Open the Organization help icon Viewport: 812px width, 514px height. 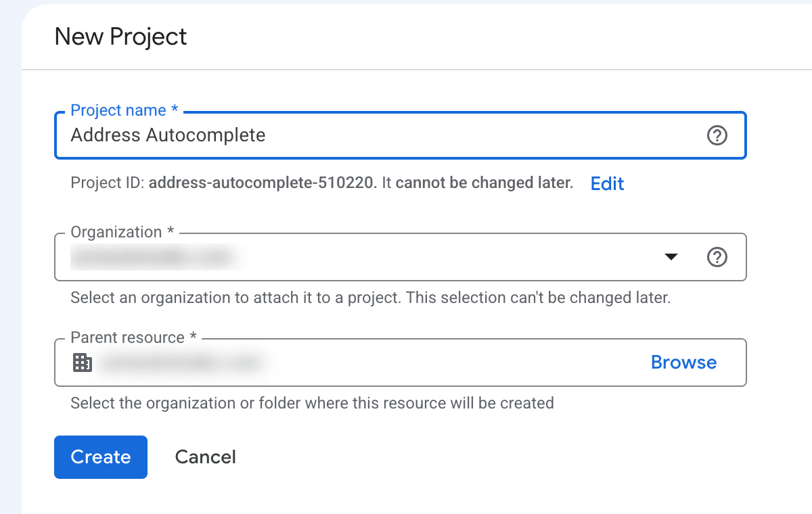coord(717,257)
